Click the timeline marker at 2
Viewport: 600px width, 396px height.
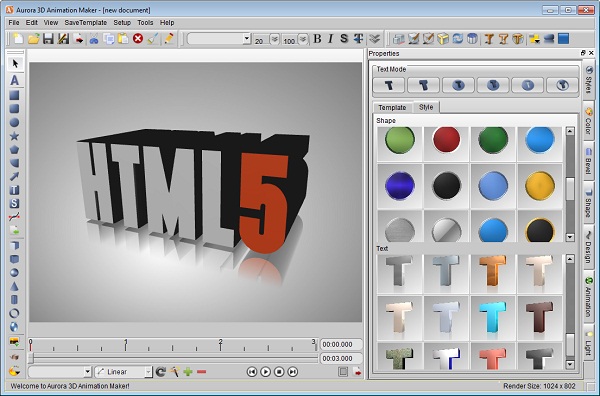tap(220, 345)
